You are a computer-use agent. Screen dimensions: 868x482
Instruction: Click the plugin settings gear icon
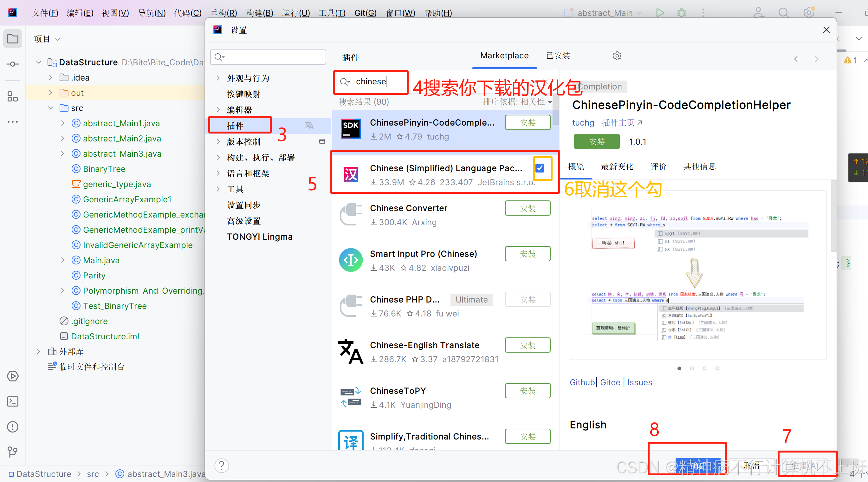tap(617, 55)
